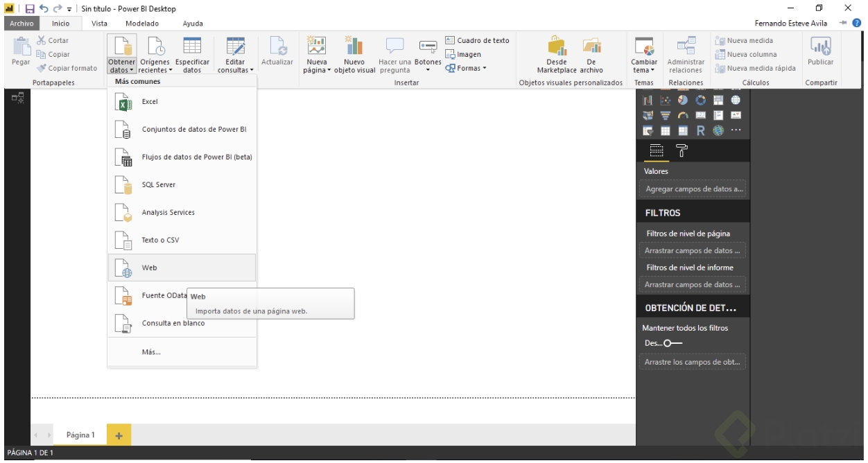Viewport: 868px width, 463px height.
Task: Click Copiar in Portapapeles group
Action: click(53, 54)
